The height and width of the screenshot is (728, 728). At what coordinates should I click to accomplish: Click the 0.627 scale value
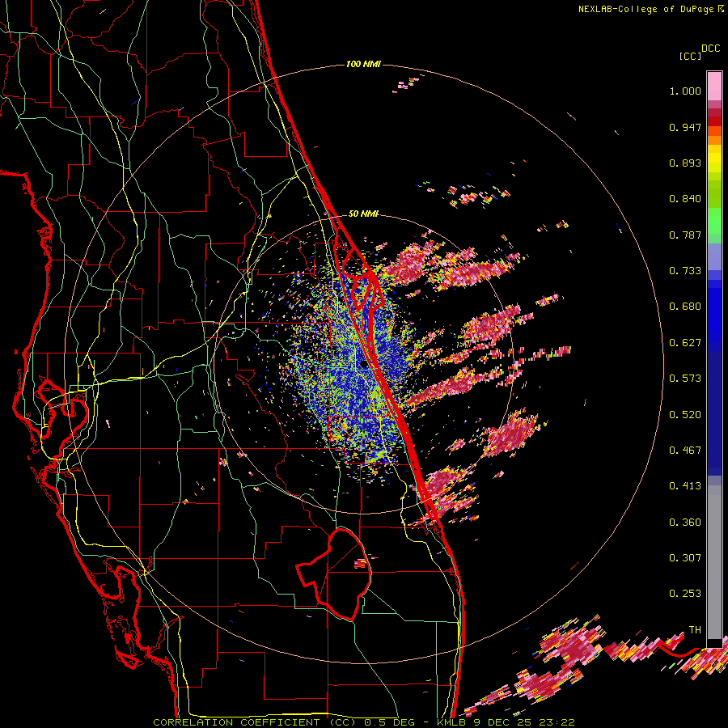pos(685,343)
